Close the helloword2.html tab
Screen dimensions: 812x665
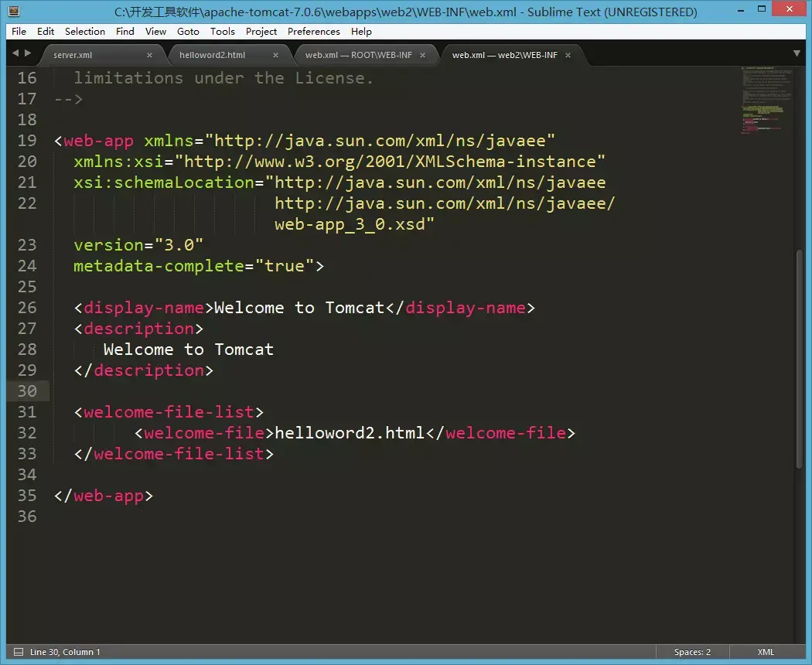tap(275, 55)
